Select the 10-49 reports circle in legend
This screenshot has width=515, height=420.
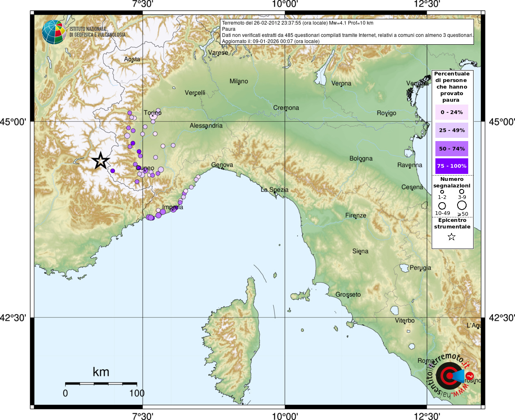(442, 205)
